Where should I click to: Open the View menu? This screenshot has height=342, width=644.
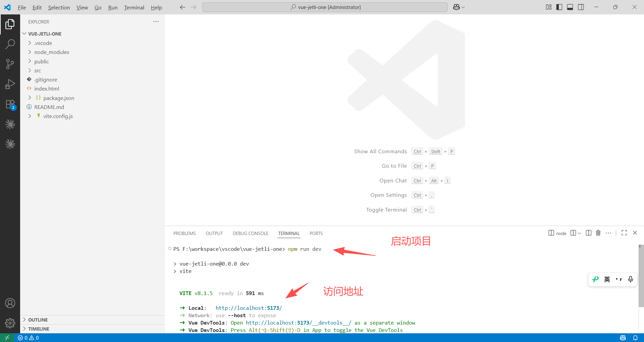tap(82, 7)
